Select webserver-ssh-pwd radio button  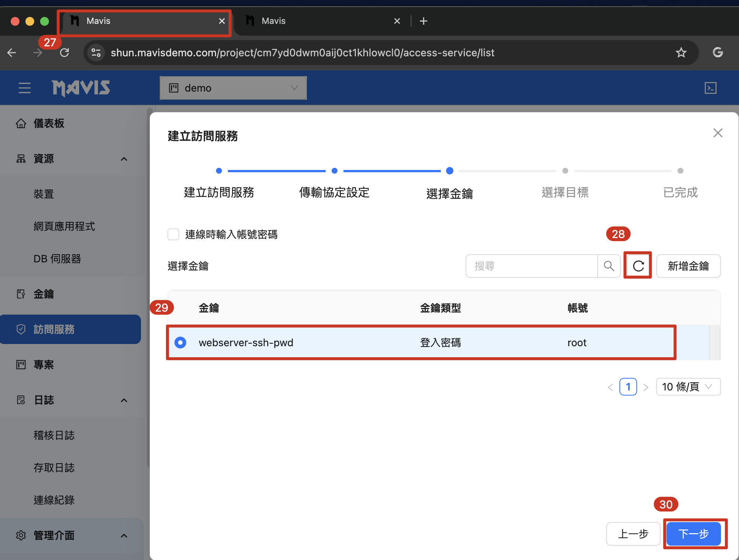(180, 343)
